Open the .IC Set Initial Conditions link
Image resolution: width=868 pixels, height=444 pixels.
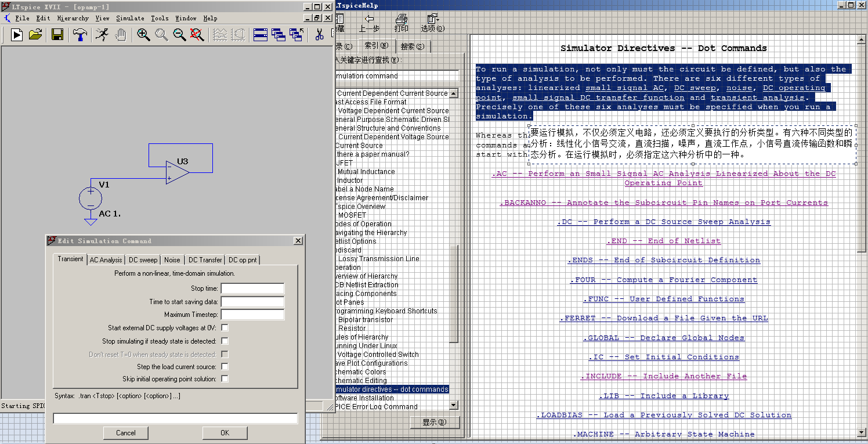pos(664,357)
